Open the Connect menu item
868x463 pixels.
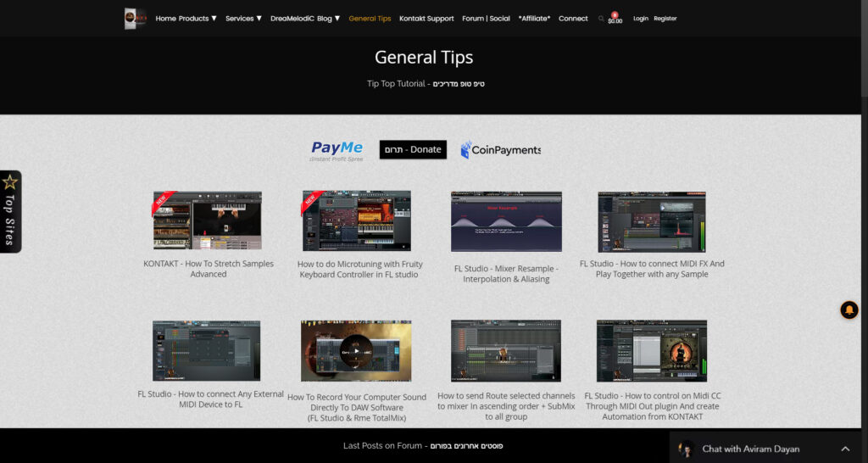click(x=573, y=19)
